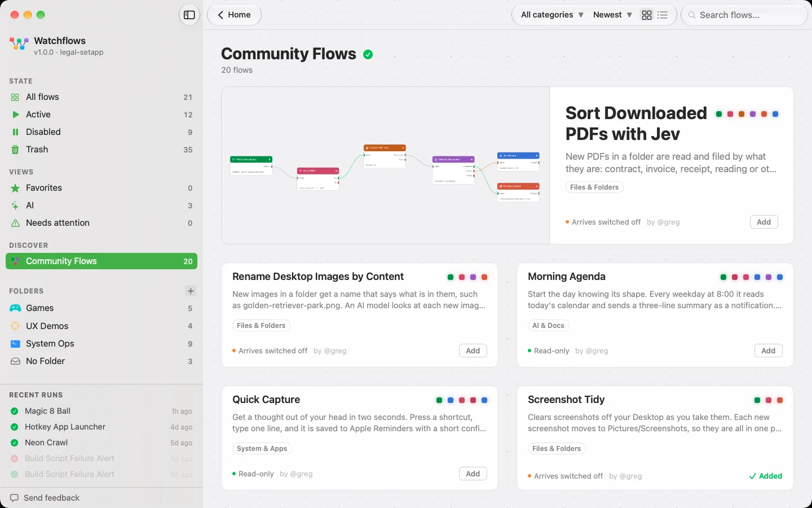Screen dimensions: 812x508
Task: Add the Quick Capture flow
Action: pos(473,474)
